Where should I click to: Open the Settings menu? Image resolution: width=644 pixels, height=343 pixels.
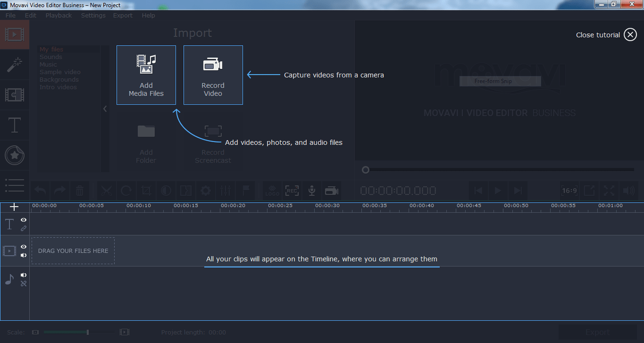point(94,16)
